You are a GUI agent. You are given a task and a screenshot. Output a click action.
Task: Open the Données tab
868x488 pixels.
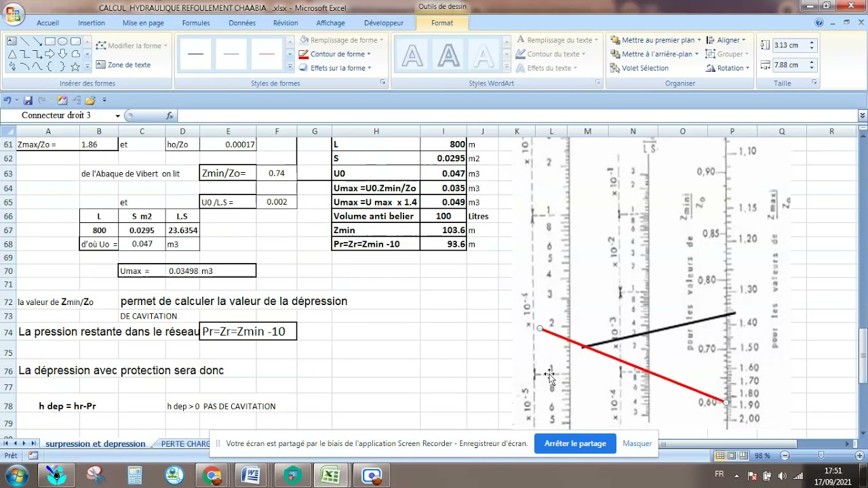242,23
